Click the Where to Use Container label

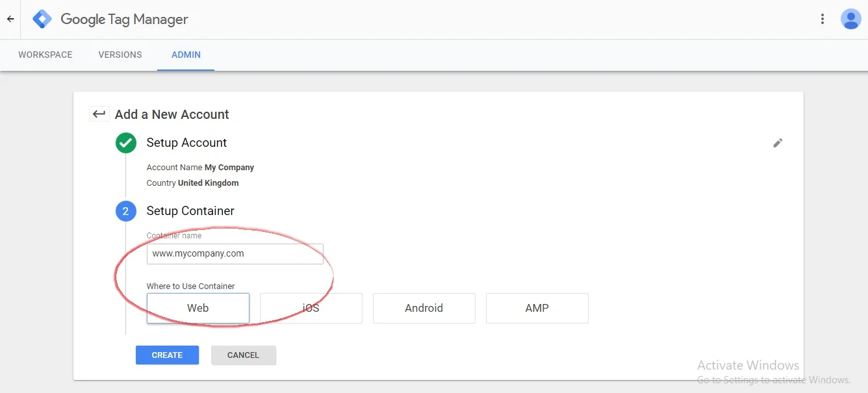click(190, 286)
